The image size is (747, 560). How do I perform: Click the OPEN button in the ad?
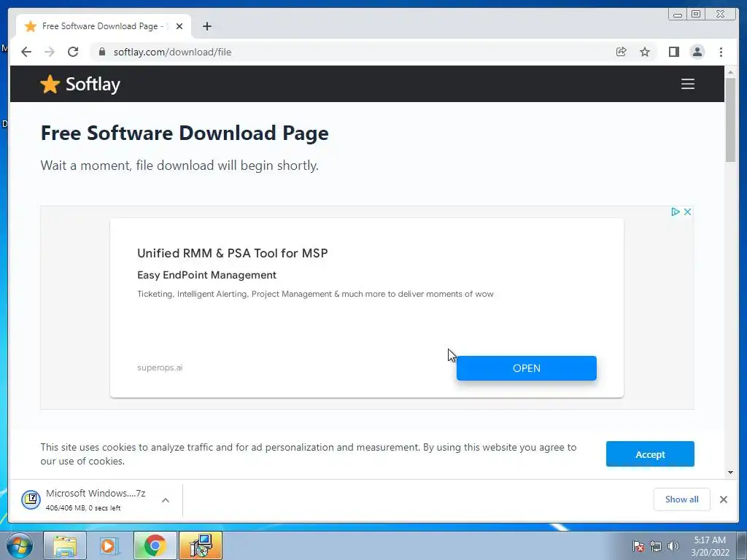pos(527,368)
